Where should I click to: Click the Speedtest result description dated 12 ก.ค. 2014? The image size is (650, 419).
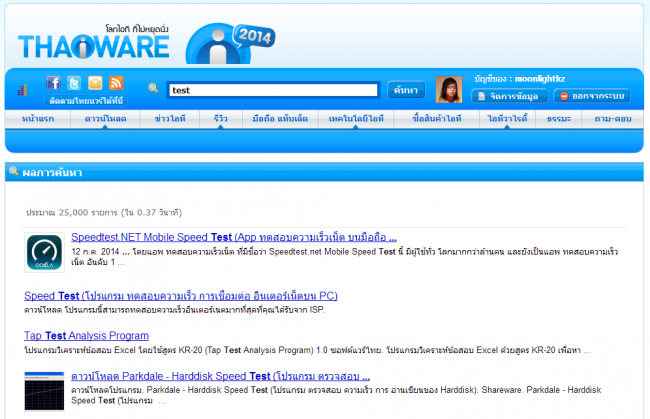click(344, 257)
